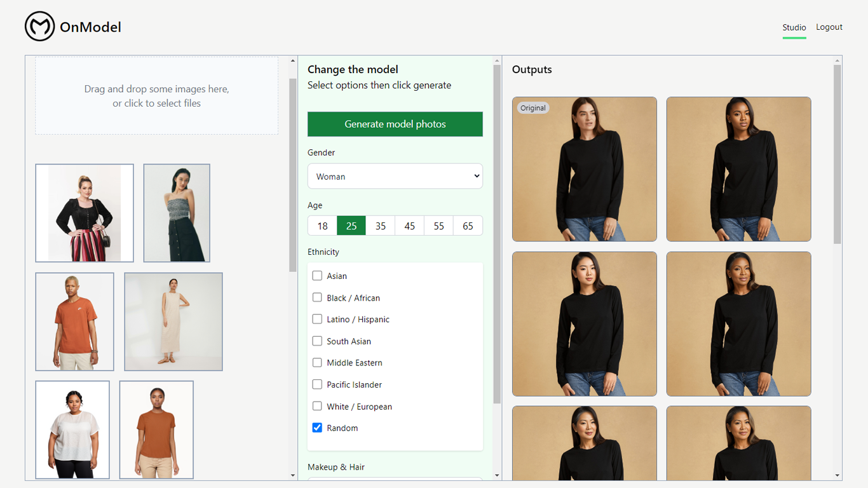Viewport: 868px width, 488px height.
Task: Click the Logout link
Action: click(829, 27)
